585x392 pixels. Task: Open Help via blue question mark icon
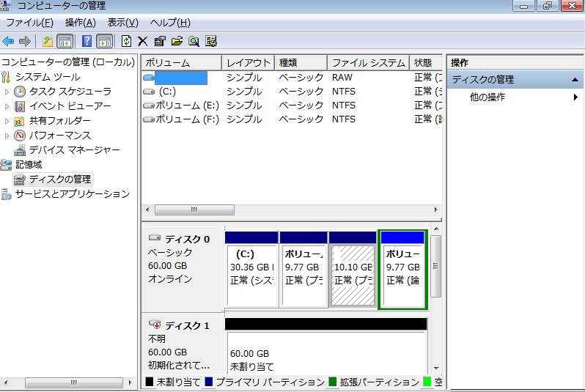click(87, 41)
